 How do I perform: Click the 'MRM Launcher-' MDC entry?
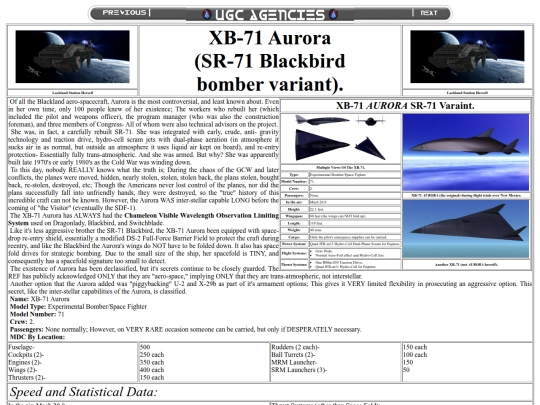(x=294, y=362)
